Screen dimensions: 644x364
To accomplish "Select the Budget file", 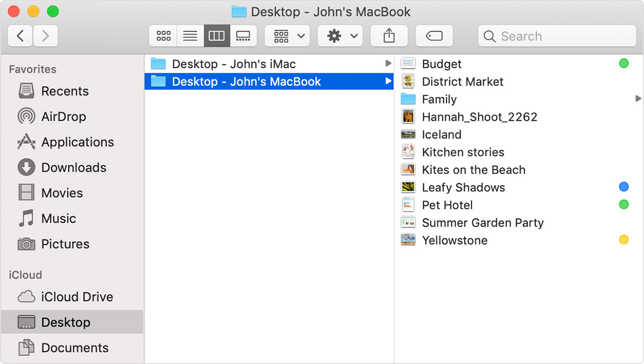I will (x=519, y=64).
